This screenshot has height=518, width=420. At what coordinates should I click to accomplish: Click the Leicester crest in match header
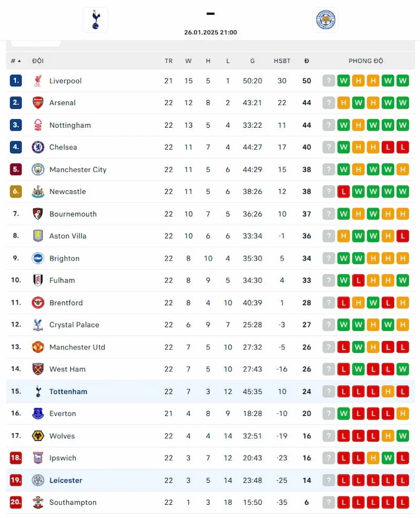[325, 20]
